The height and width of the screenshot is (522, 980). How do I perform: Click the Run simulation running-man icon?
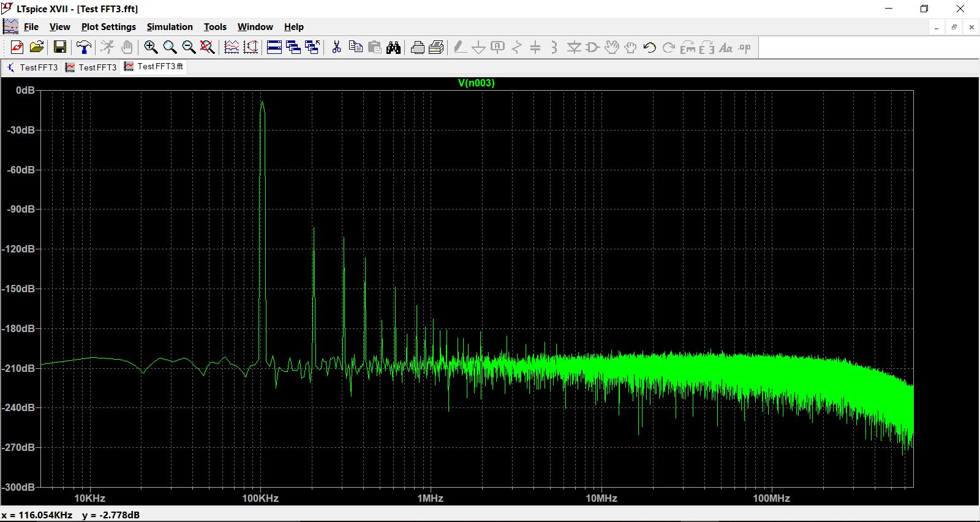pos(108,47)
